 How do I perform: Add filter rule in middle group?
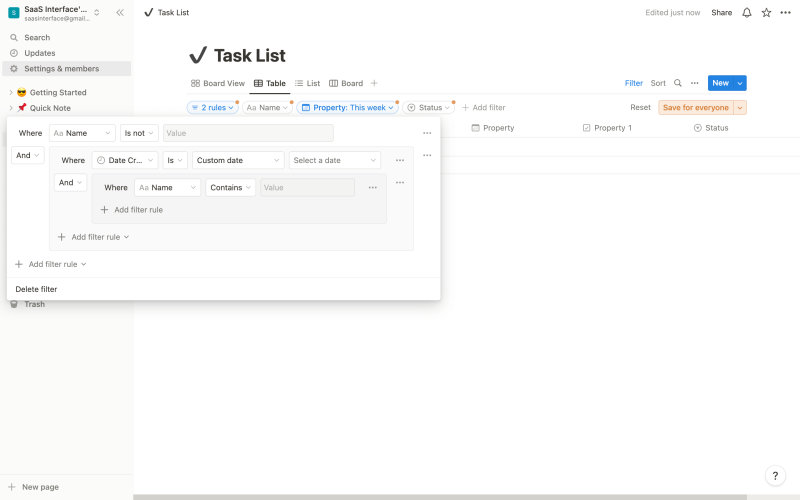coord(93,237)
